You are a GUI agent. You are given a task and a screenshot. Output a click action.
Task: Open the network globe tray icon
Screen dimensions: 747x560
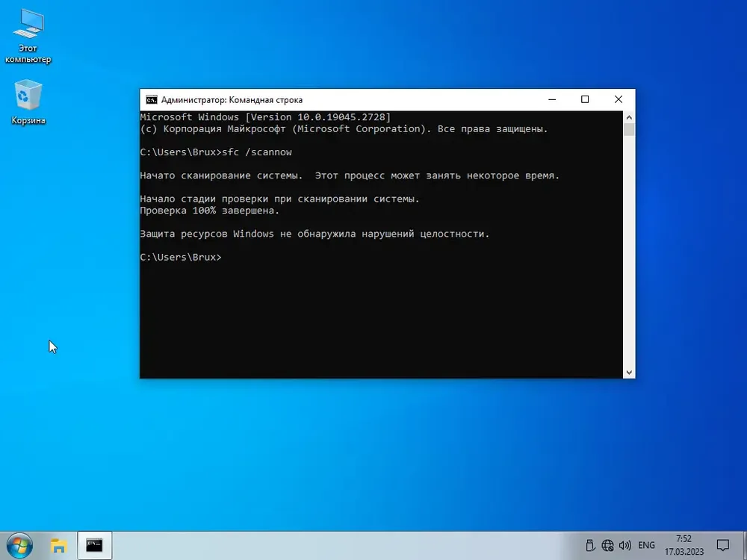point(607,545)
